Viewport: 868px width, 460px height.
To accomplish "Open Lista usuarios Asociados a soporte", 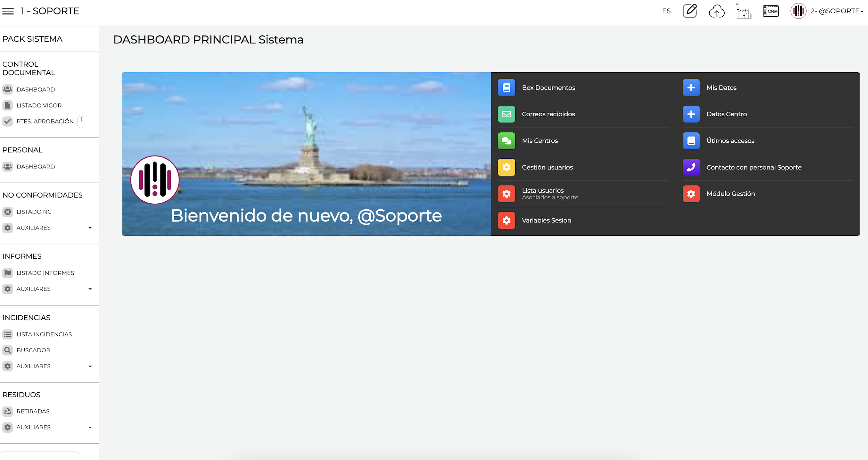I will coord(550,194).
